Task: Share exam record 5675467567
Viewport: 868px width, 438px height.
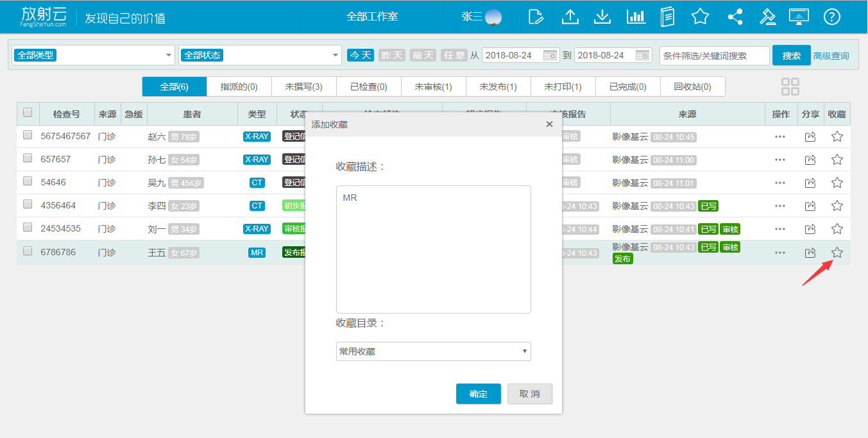Action: pyautogui.click(x=810, y=137)
